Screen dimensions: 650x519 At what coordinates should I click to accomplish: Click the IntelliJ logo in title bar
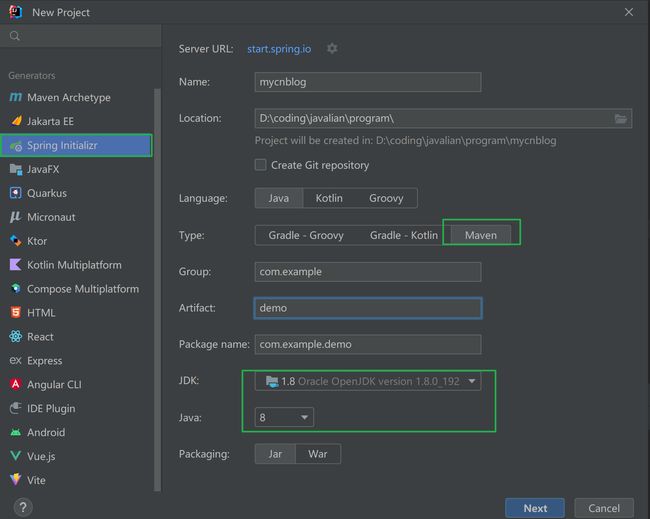click(x=15, y=12)
